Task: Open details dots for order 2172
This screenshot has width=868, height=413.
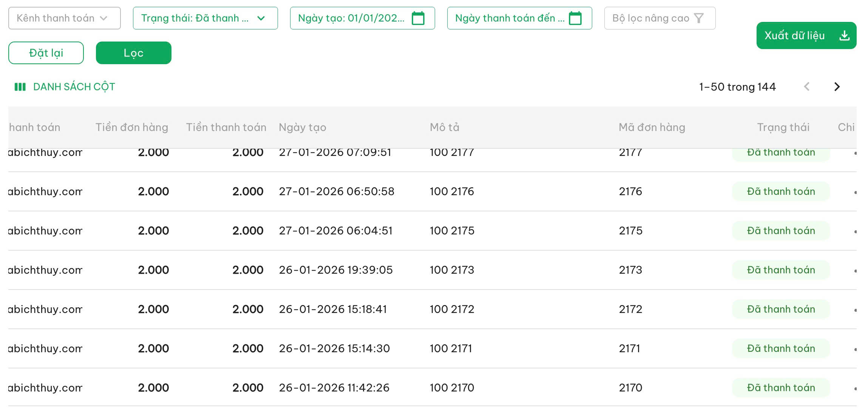Action: pos(855,310)
